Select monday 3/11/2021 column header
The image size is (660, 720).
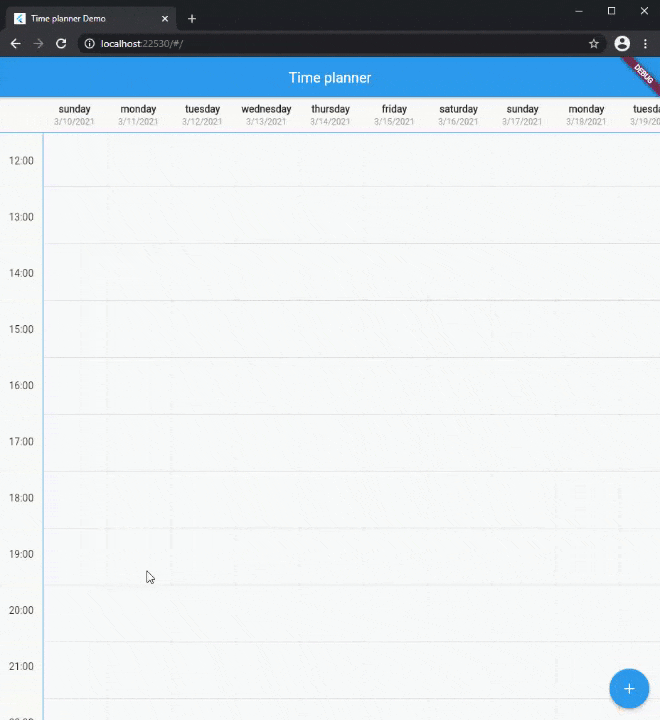(x=138, y=115)
